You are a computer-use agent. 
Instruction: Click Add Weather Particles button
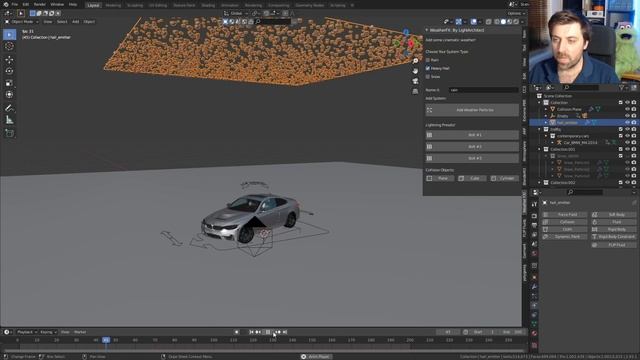[x=472, y=110]
